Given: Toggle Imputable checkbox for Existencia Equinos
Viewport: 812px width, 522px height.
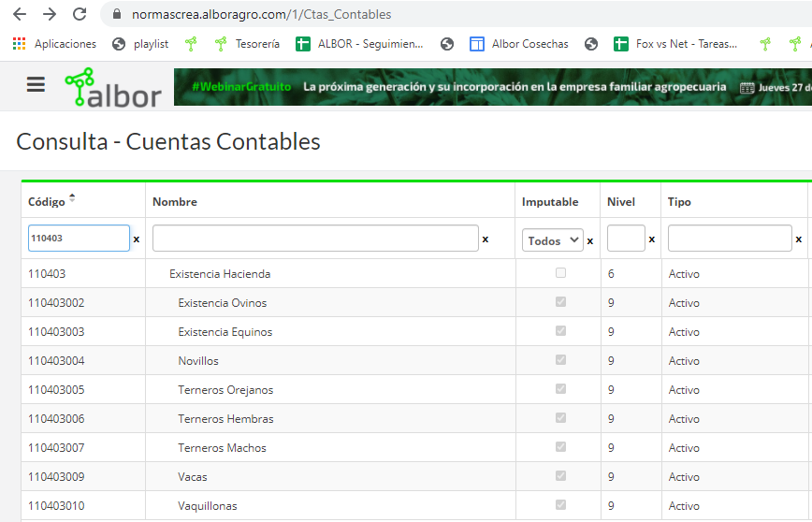Looking at the screenshot, I should point(560,331).
